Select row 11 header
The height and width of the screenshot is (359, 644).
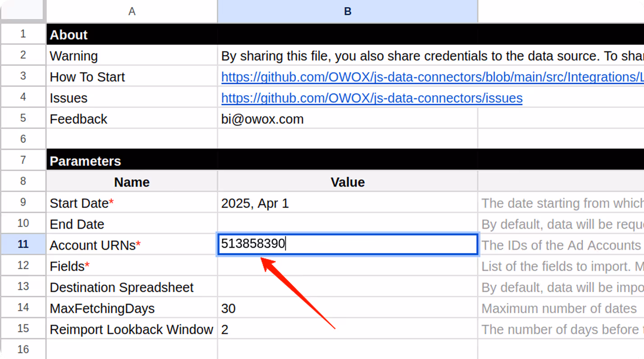pos(23,244)
